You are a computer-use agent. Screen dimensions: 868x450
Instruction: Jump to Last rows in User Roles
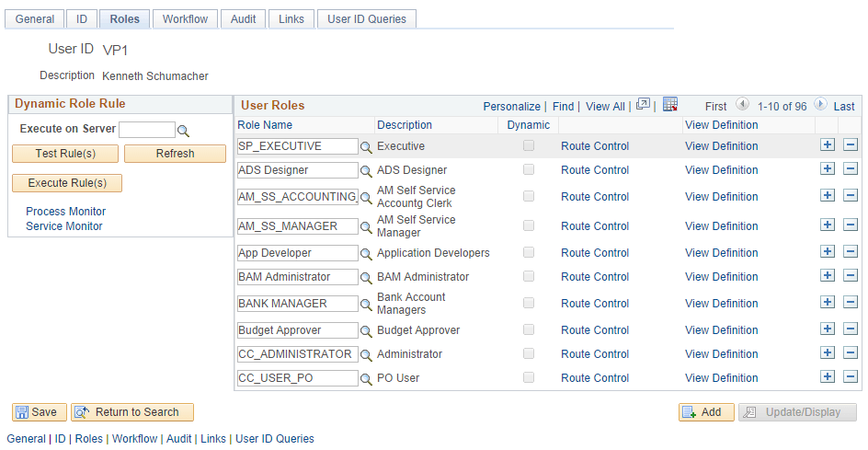(x=844, y=107)
